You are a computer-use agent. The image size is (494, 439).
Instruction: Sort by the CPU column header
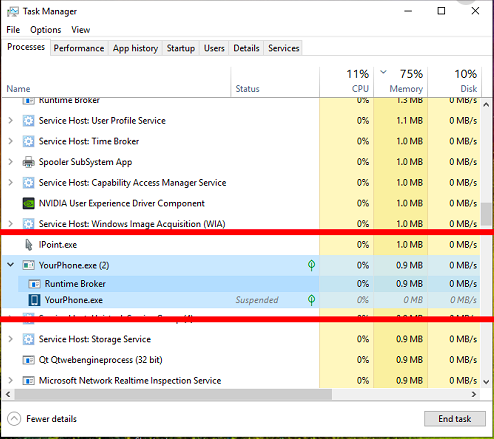[347, 82]
